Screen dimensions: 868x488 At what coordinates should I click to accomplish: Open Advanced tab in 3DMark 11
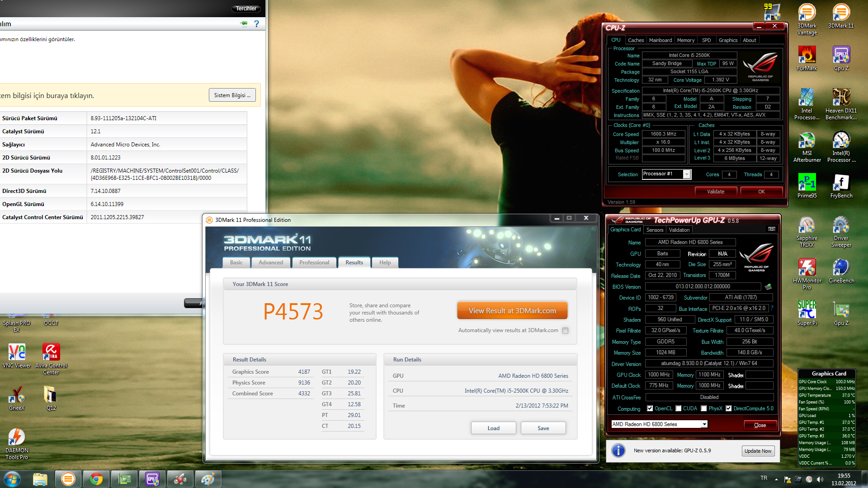(x=271, y=263)
